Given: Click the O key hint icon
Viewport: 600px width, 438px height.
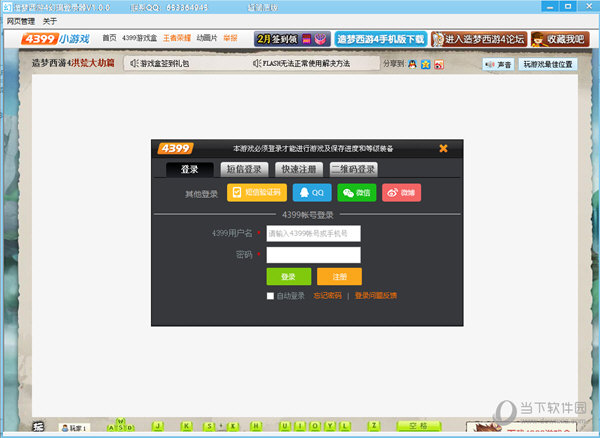Looking at the screenshot, I should (x=315, y=426).
